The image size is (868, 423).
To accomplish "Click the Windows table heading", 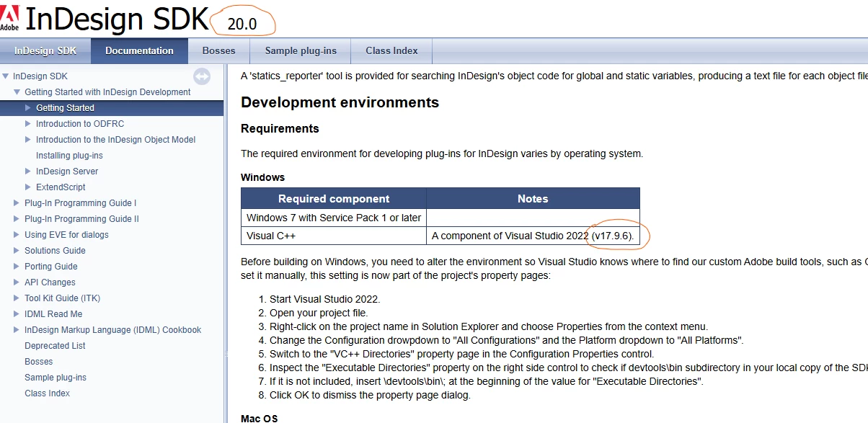I will (262, 177).
